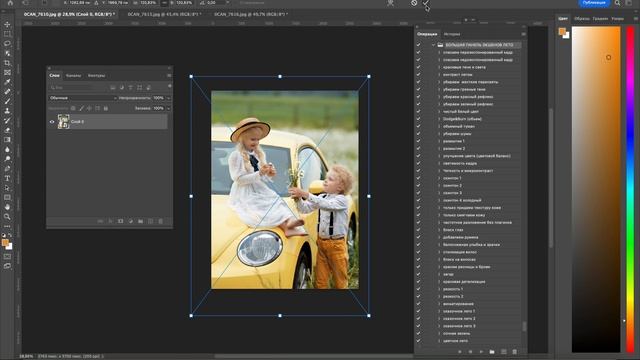This screenshot has height=360, width=640.
Task: Open the second document tab
Action: tap(164, 14)
